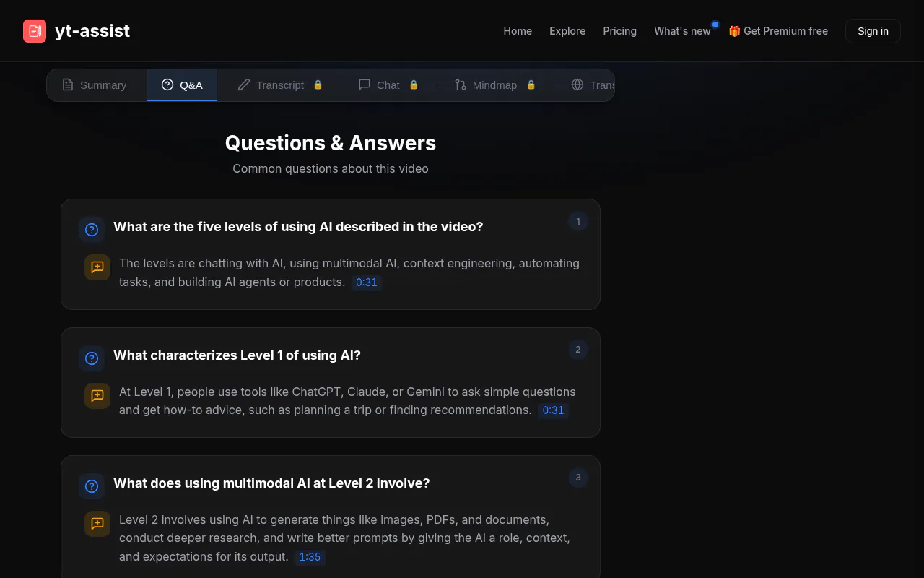924x578 pixels.
Task: Click the question 'What characterizes Level 1 of using AI?'
Action: coord(237,355)
